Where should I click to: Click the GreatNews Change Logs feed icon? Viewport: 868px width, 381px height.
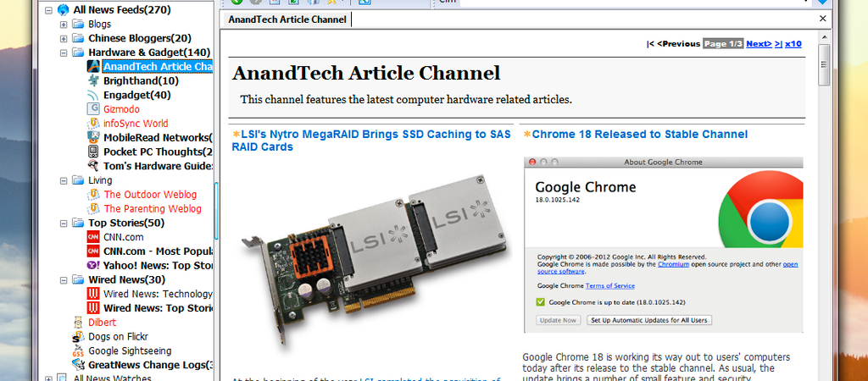pyautogui.click(x=78, y=365)
